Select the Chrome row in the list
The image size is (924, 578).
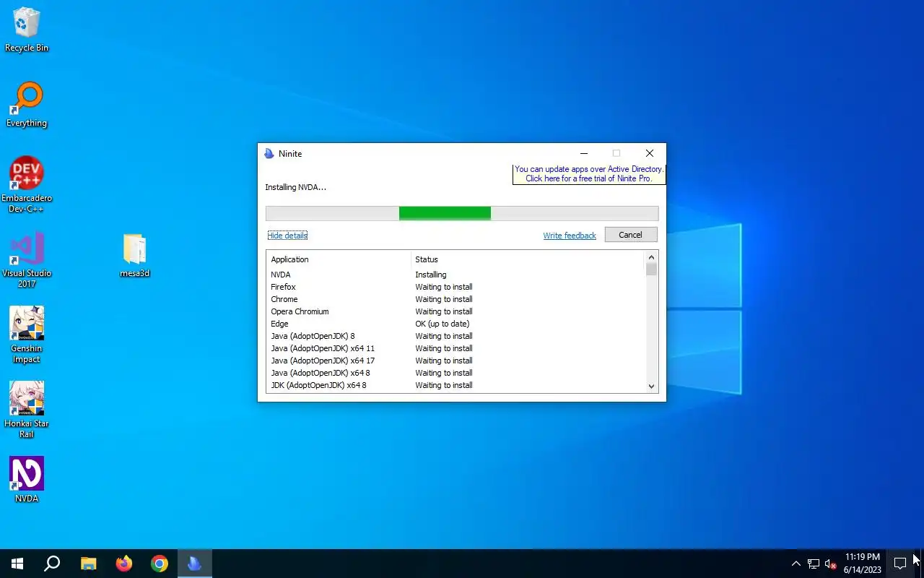[x=456, y=299]
